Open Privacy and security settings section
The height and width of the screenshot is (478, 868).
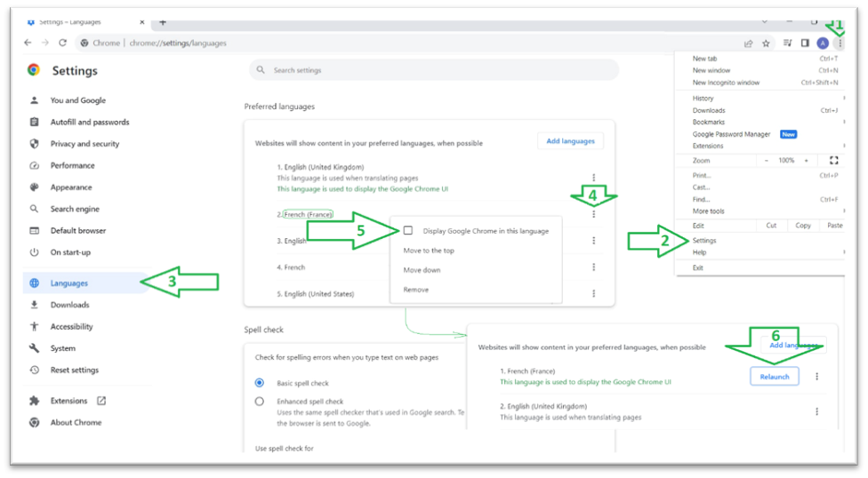[84, 143]
